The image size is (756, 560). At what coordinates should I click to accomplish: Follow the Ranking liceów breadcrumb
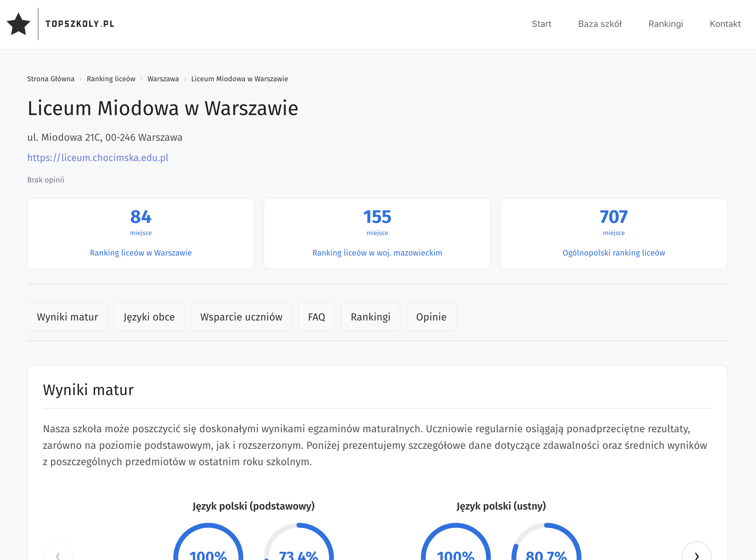pos(111,79)
